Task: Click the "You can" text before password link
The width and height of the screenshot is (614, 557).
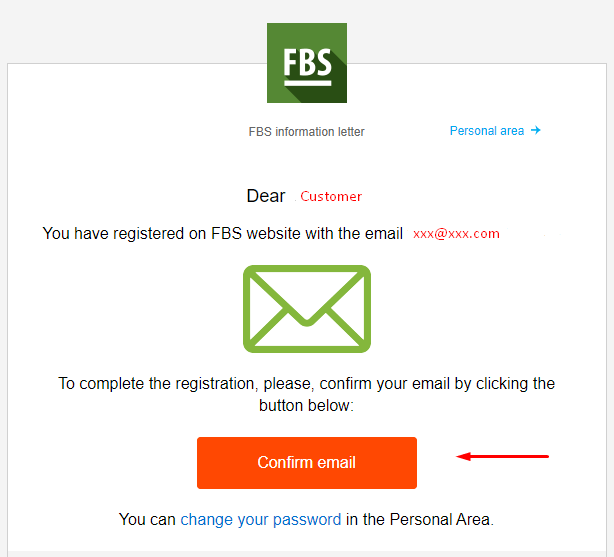Action: click(147, 519)
